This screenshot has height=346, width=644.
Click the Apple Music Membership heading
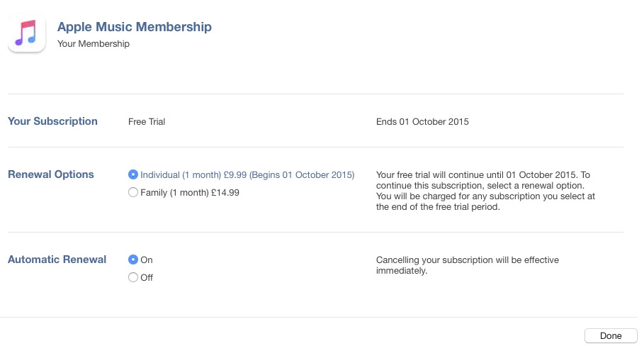(x=134, y=27)
